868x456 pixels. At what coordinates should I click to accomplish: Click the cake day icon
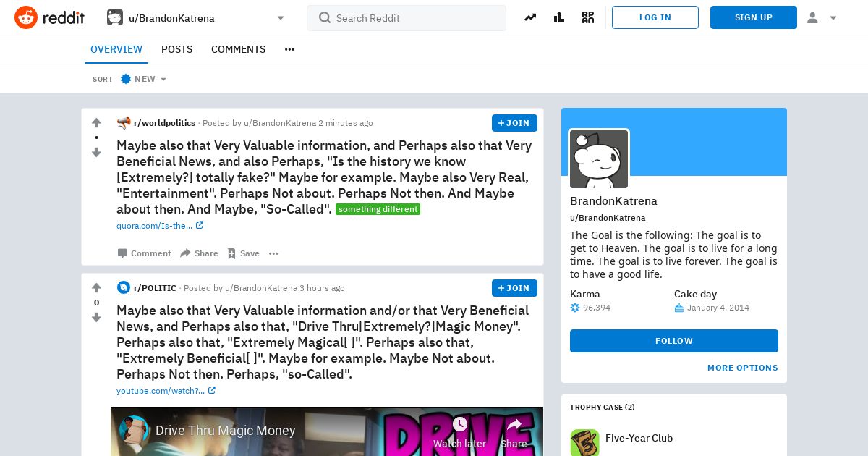tap(679, 308)
